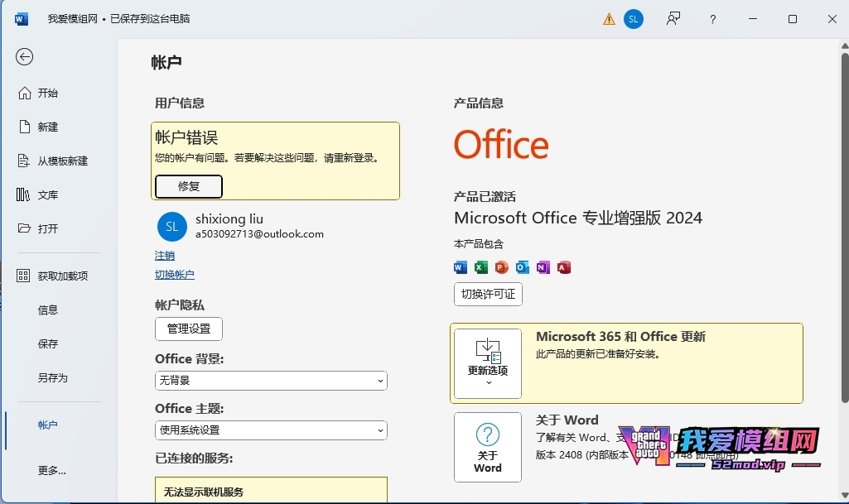Click the feedback person icon in title bar
Viewport: 849px width, 504px height.
(673, 19)
